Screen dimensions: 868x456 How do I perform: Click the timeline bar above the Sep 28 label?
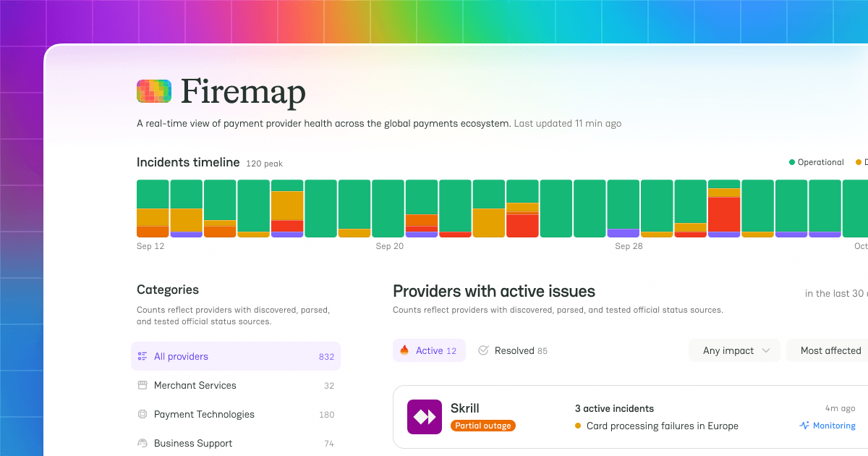point(623,208)
